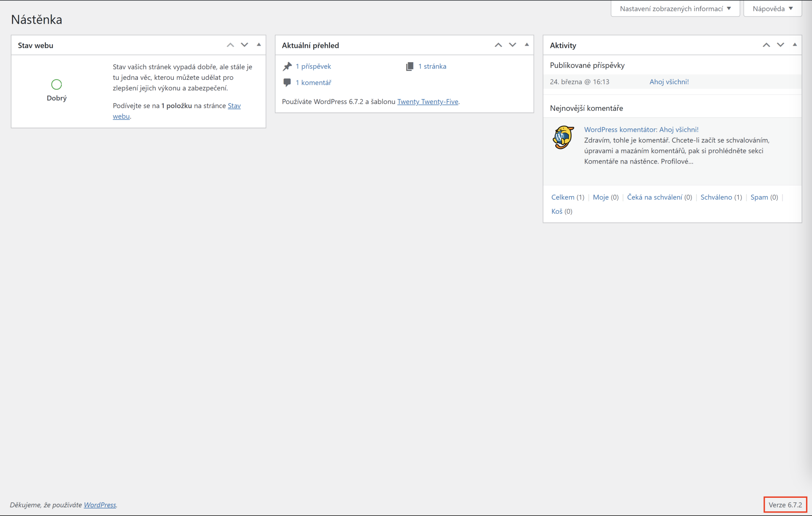
Task: Open the Nastavení zobrazených informací dropdown
Action: tap(675, 8)
